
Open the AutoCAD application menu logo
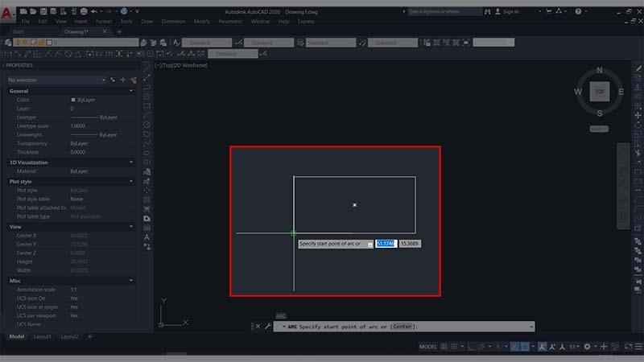coord(6,13)
